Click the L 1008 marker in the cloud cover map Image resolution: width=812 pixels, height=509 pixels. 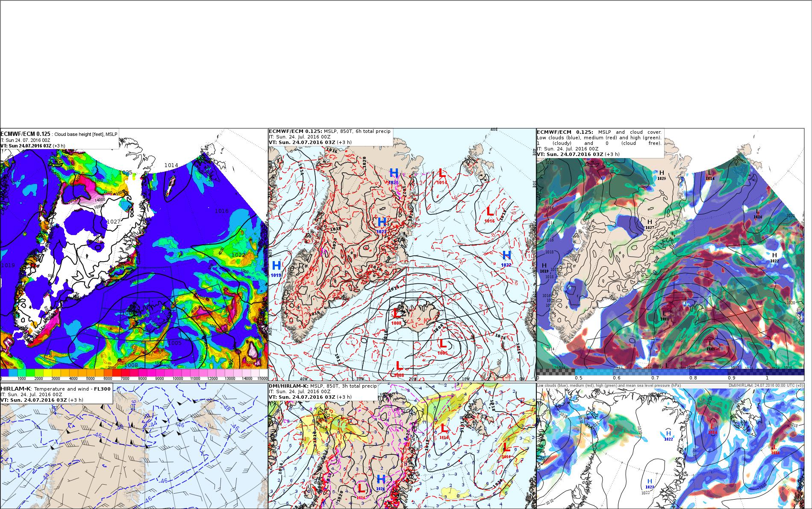[665, 316]
